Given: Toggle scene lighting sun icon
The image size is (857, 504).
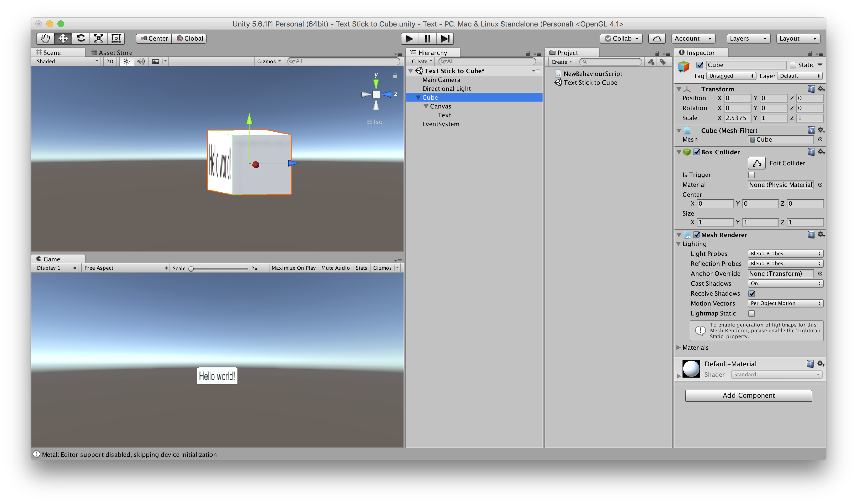Looking at the screenshot, I should (x=126, y=61).
